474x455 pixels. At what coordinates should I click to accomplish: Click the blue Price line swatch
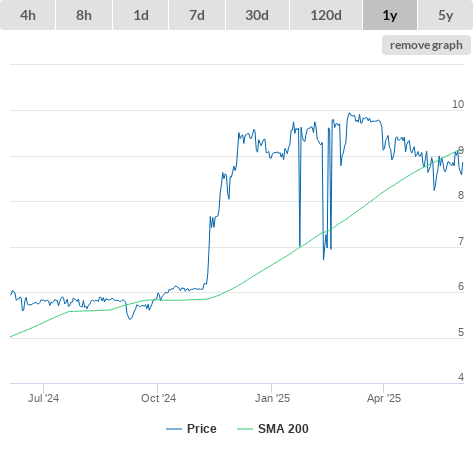(x=174, y=429)
